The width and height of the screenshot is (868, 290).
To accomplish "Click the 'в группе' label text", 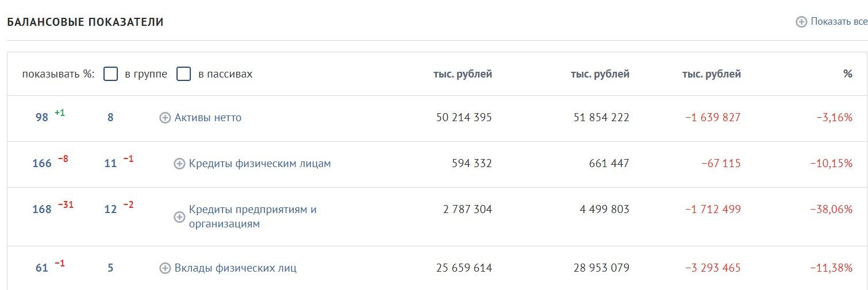I will click(x=146, y=74).
